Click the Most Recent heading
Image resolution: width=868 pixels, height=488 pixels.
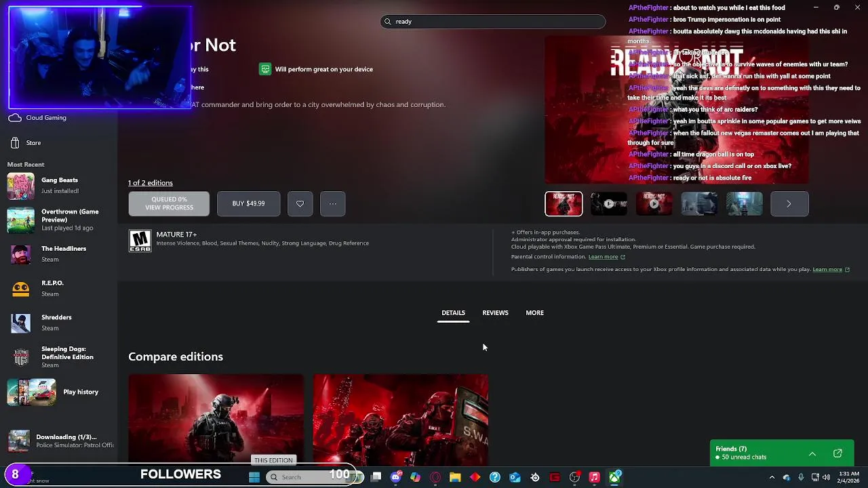pyautogui.click(x=26, y=165)
